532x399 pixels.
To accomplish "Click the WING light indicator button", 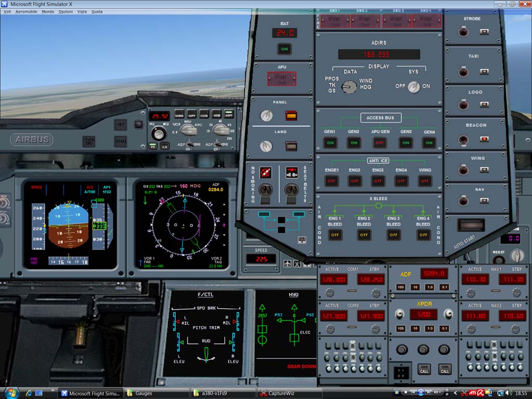I will (x=484, y=170).
